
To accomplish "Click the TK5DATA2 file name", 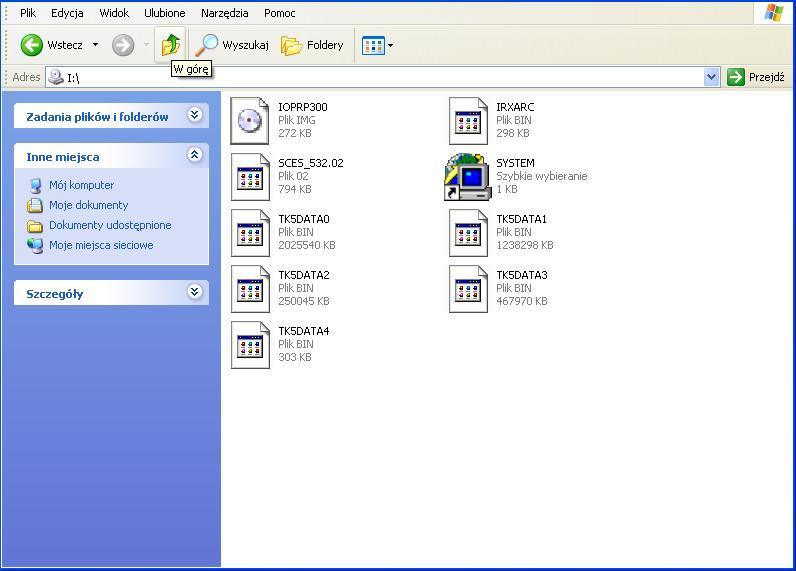I will 304,275.
